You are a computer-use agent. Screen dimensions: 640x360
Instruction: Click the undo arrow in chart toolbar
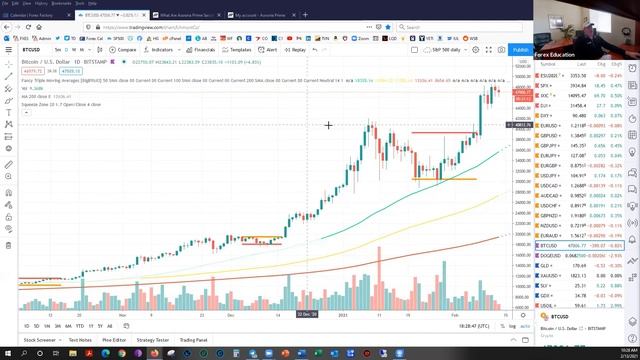315,50
